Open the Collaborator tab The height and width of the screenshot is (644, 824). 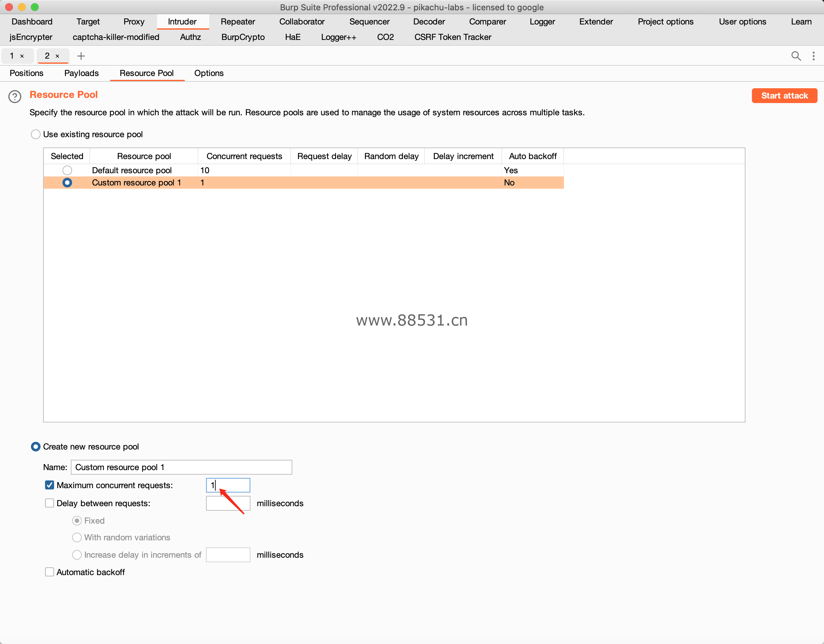click(302, 22)
